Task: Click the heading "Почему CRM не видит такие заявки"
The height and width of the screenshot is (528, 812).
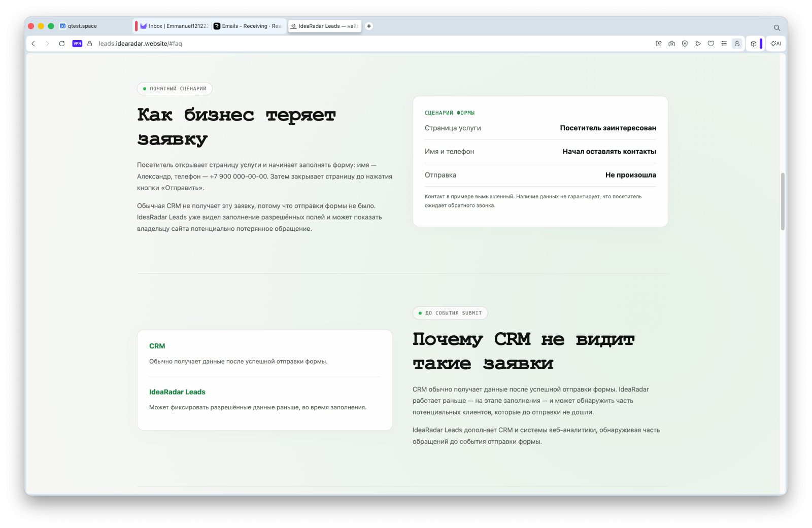Action: (524, 351)
